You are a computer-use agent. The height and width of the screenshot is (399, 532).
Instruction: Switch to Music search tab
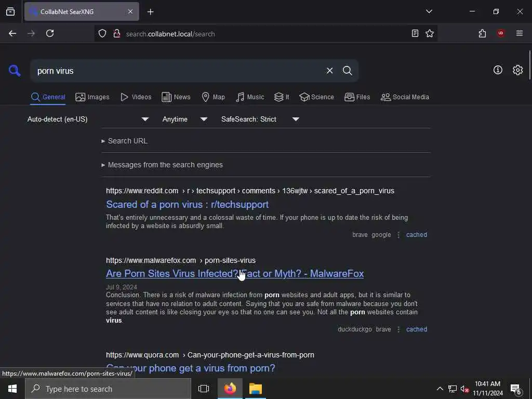tap(250, 97)
